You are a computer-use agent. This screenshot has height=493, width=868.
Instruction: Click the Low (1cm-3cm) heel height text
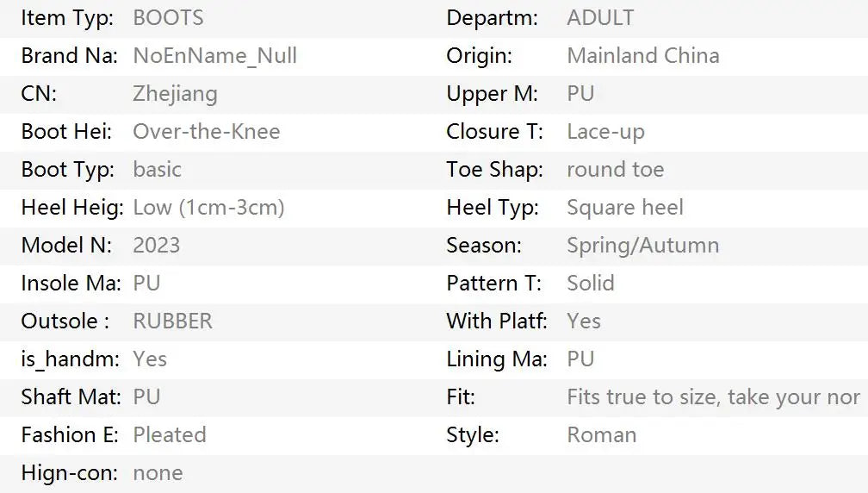[208, 208]
